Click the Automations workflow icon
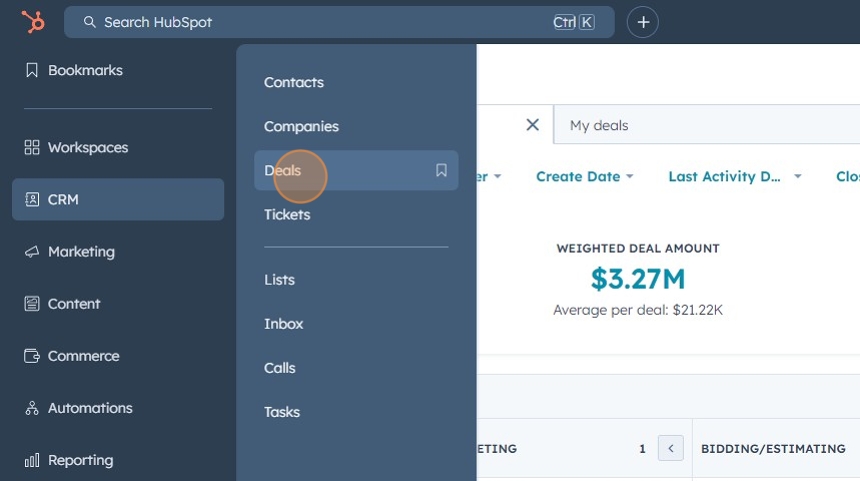The height and width of the screenshot is (481, 860). point(32,408)
